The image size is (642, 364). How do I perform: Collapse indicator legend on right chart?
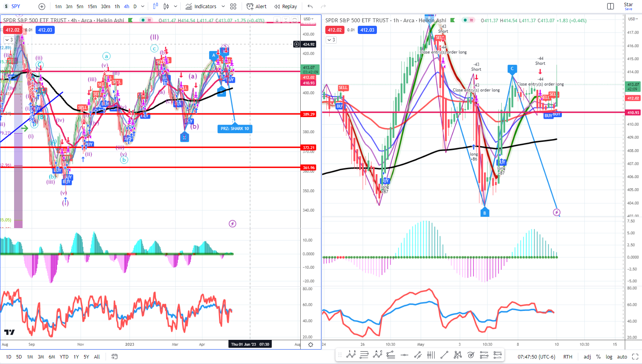point(331,40)
